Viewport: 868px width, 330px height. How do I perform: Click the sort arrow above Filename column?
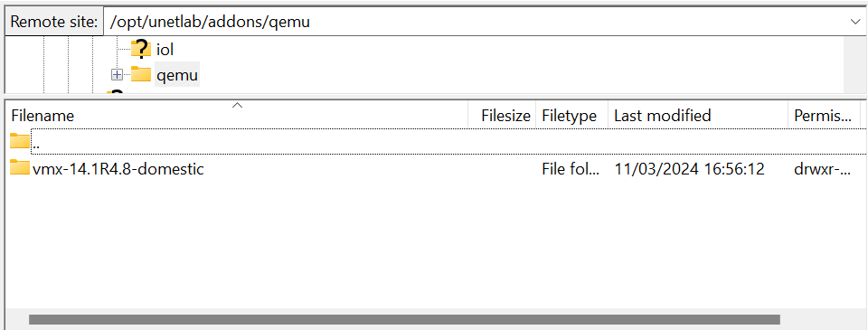[x=238, y=105]
